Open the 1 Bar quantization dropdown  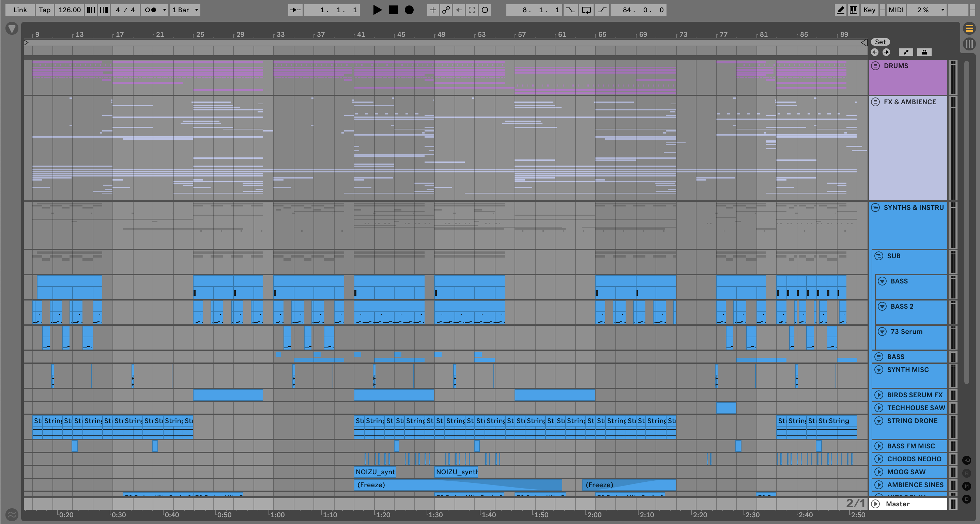(185, 10)
